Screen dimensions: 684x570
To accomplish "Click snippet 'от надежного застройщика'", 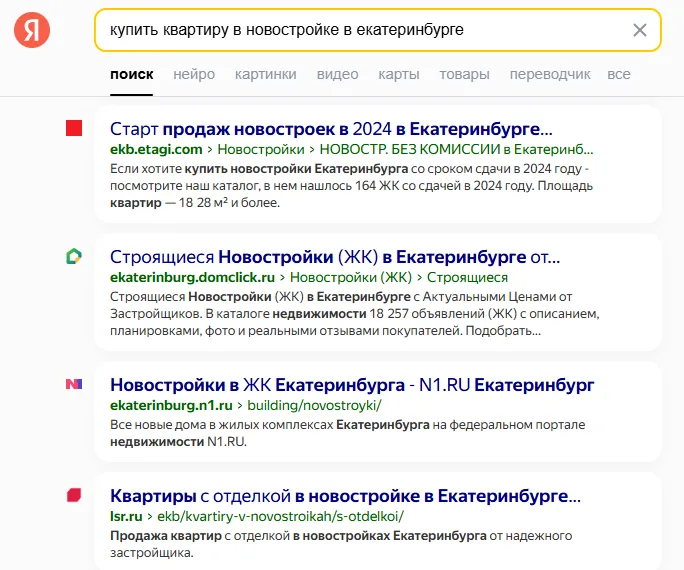I will coord(341,544).
